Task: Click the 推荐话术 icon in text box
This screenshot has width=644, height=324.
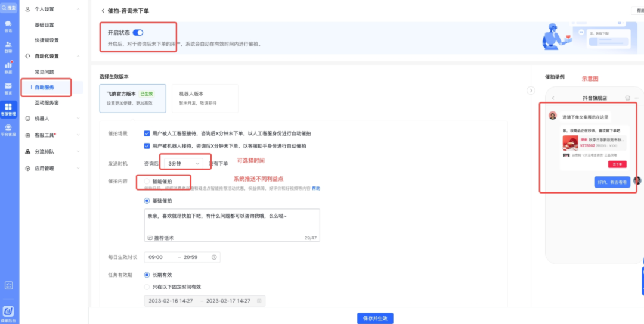Action: pos(150,238)
